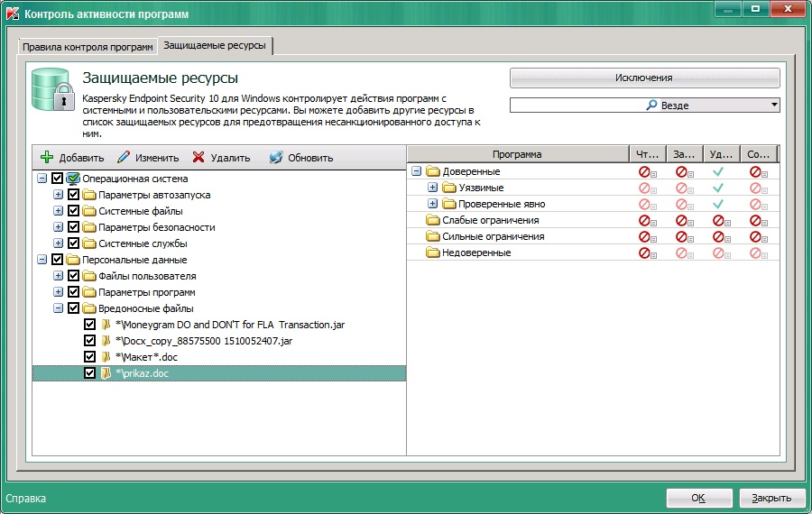Click the Закрыть button

pos(771,498)
